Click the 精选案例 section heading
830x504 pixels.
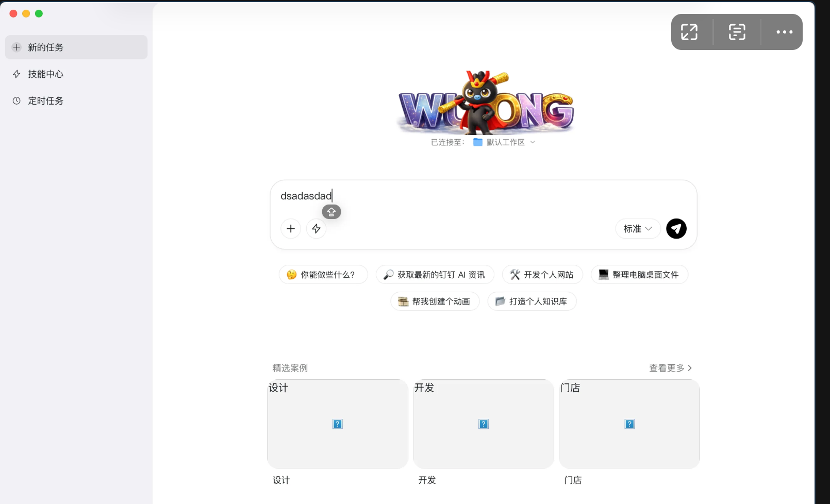(x=290, y=368)
